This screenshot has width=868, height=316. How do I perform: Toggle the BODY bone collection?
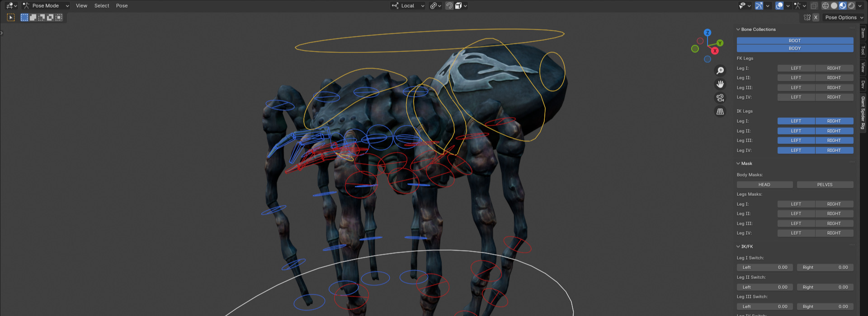click(795, 48)
